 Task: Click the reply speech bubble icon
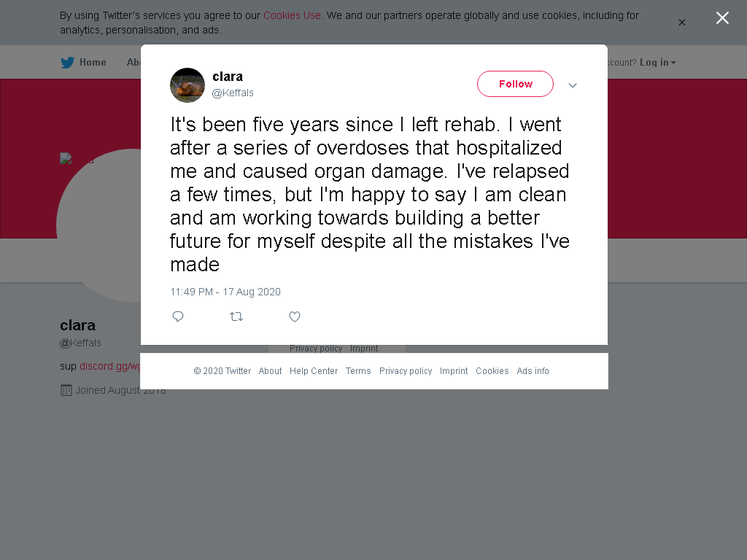click(x=178, y=316)
